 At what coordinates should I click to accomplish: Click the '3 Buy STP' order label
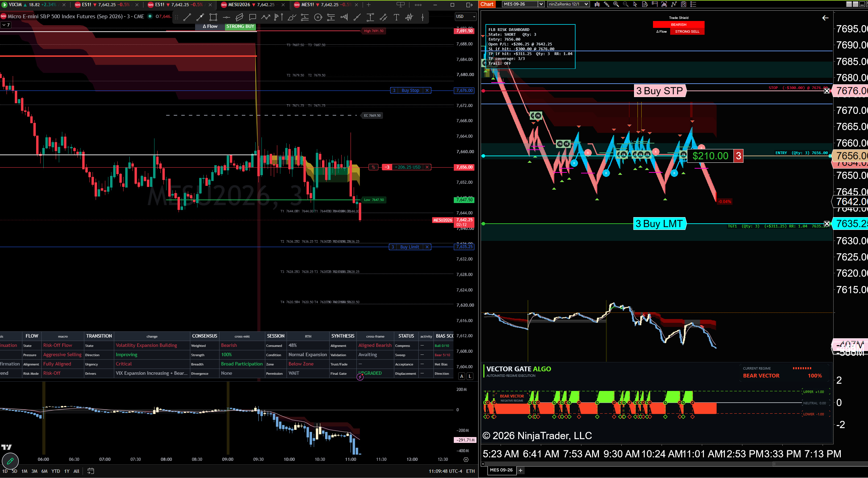660,91
